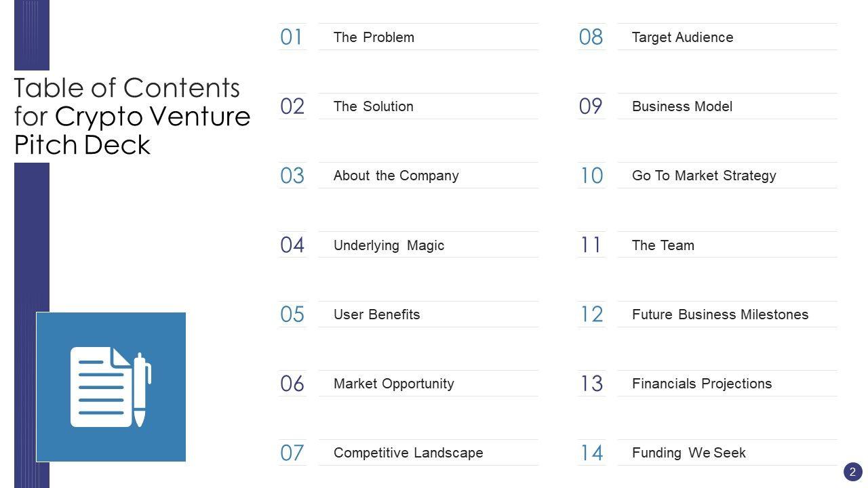
Task: Open Go To Market Strategy
Action: (x=704, y=176)
